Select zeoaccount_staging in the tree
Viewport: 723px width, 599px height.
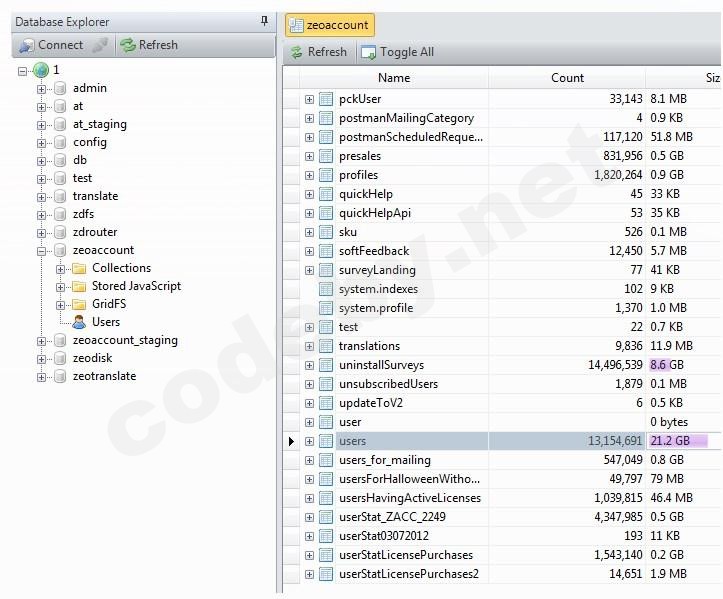[x=125, y=340]
